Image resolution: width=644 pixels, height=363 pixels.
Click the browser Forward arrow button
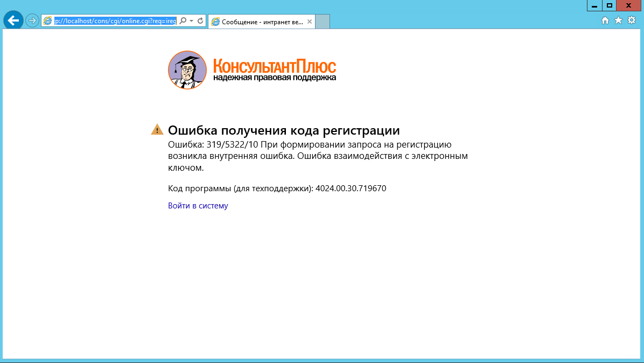(32, 20)
